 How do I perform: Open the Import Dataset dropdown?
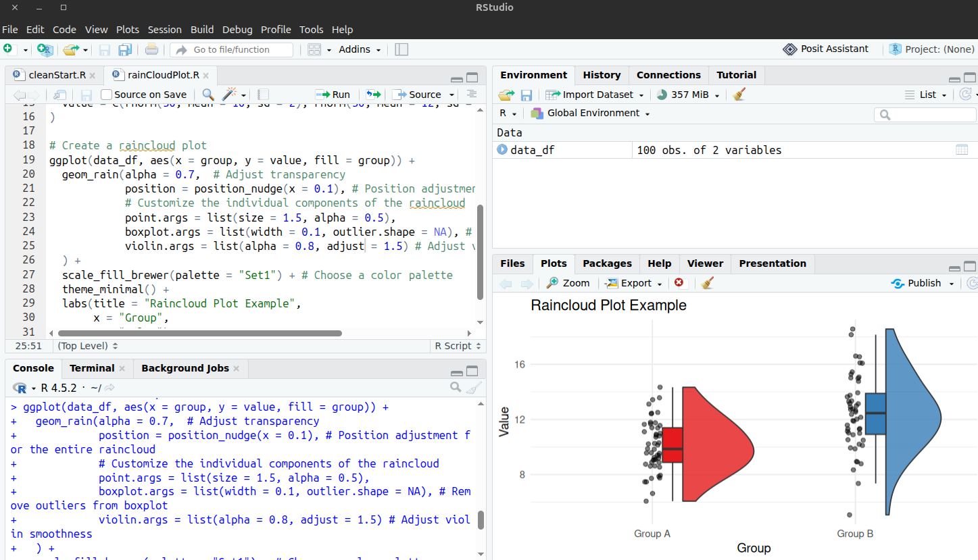595,95
